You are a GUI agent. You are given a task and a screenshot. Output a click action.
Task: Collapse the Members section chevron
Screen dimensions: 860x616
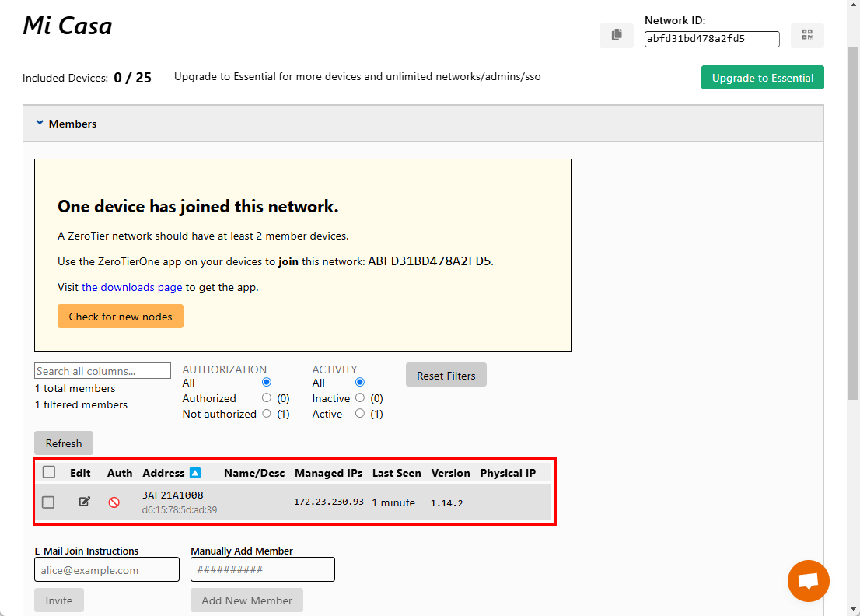[39, 123]
